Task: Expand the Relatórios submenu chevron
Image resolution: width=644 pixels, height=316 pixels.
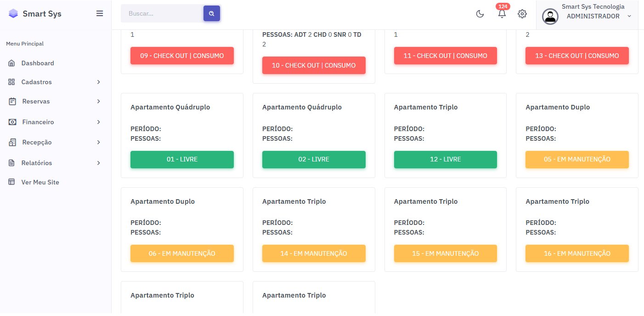Action: [x=98, y=163]
